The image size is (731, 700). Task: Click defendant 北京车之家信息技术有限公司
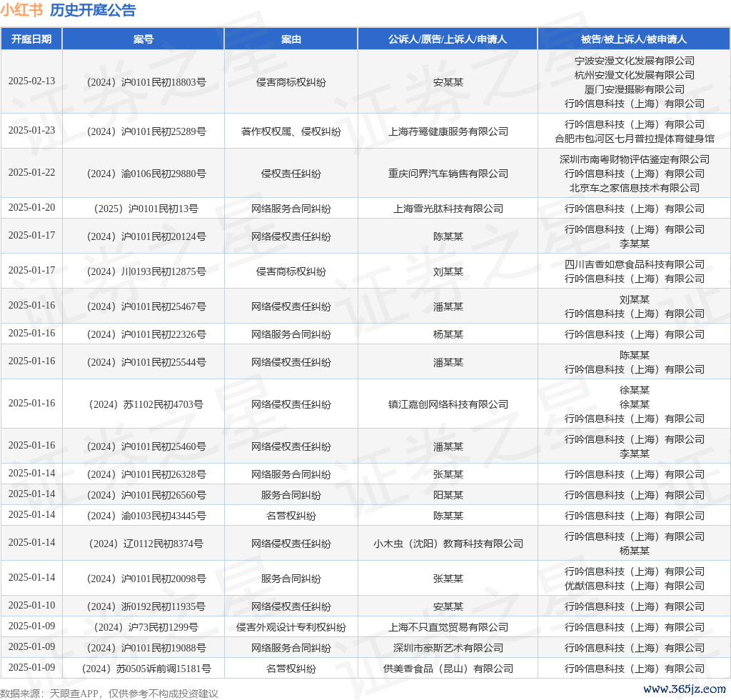tap(634, 188)
